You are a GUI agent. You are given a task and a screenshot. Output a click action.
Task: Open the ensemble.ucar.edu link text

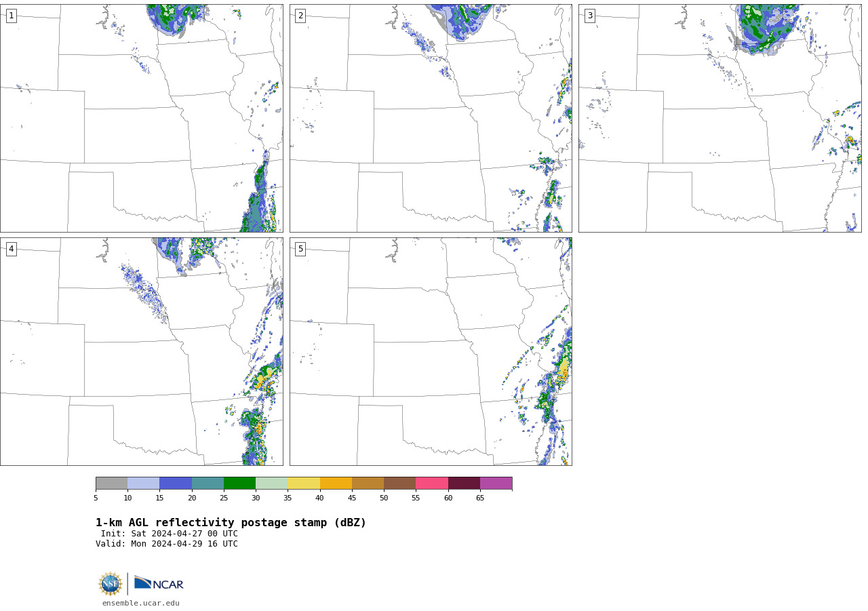[x=141, y=603]
